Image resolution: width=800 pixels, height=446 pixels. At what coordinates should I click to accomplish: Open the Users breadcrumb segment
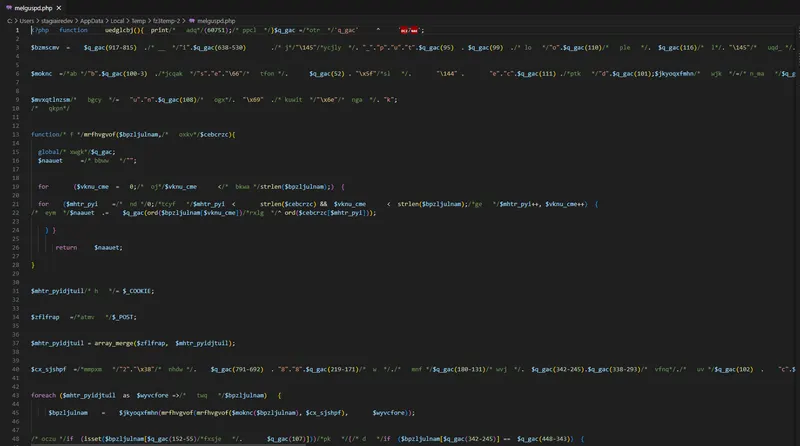point(27,21)
